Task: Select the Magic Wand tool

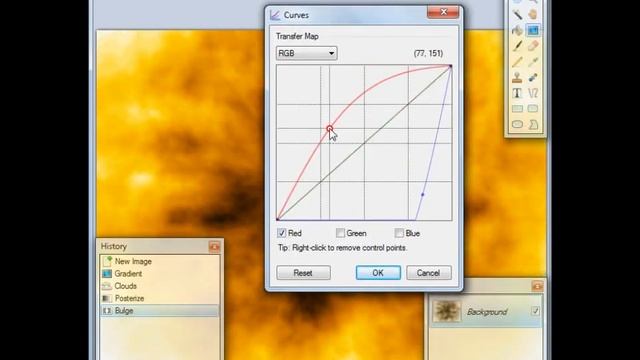Action: pyautogui.click(x=518, y=15)
